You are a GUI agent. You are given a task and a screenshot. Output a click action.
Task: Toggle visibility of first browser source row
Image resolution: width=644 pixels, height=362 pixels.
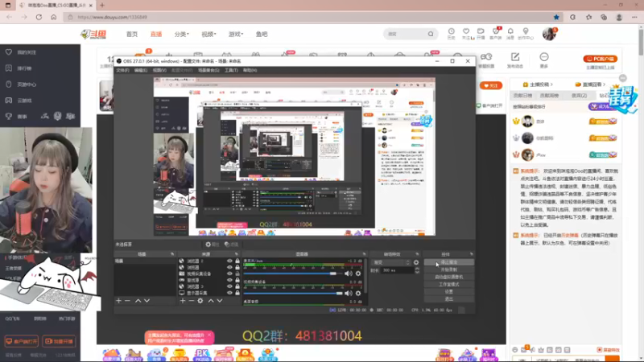pyautogui.click(x=229, y=261)
